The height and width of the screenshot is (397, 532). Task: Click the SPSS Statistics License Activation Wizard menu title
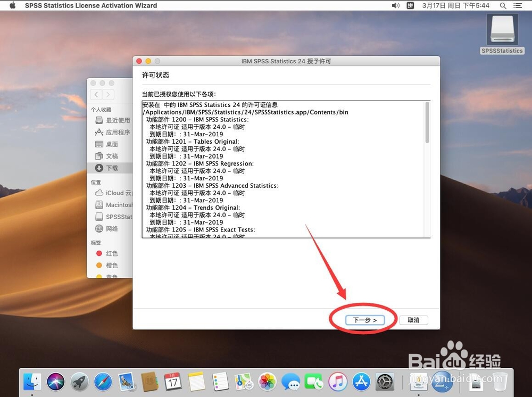pos(91,5)
